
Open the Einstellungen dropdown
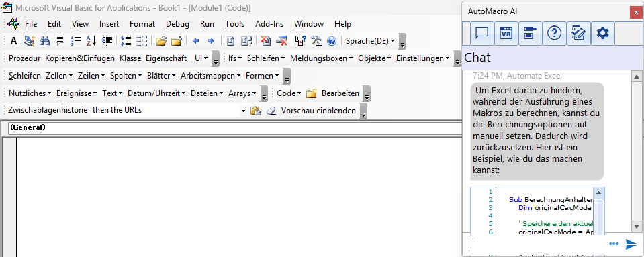422,58
